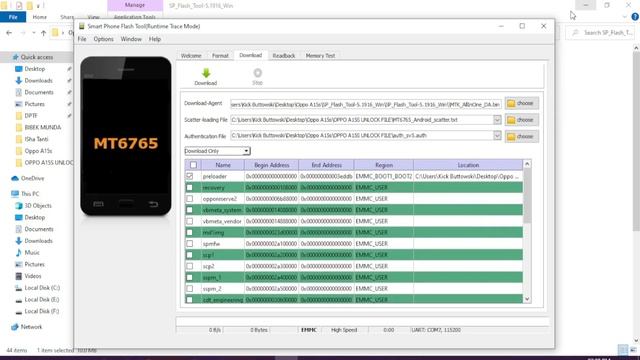Click preloader location path cell
This screenshot has height=360, width=640.
(468, 176)
